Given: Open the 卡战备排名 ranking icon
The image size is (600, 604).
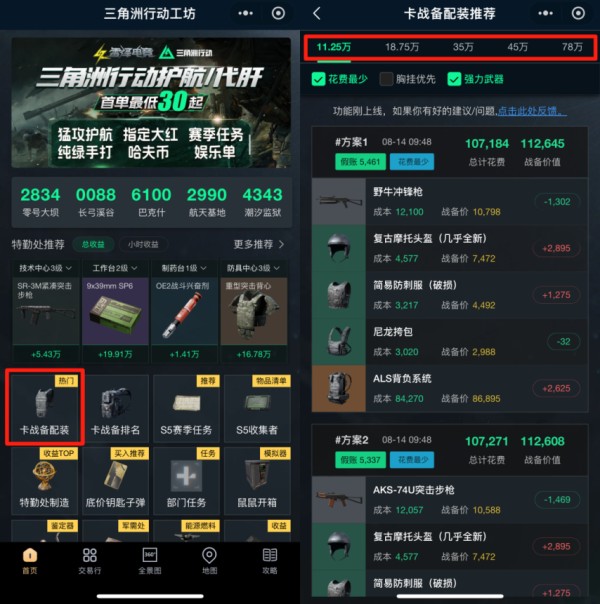Looking at the screenshot, I should [116, 408].
